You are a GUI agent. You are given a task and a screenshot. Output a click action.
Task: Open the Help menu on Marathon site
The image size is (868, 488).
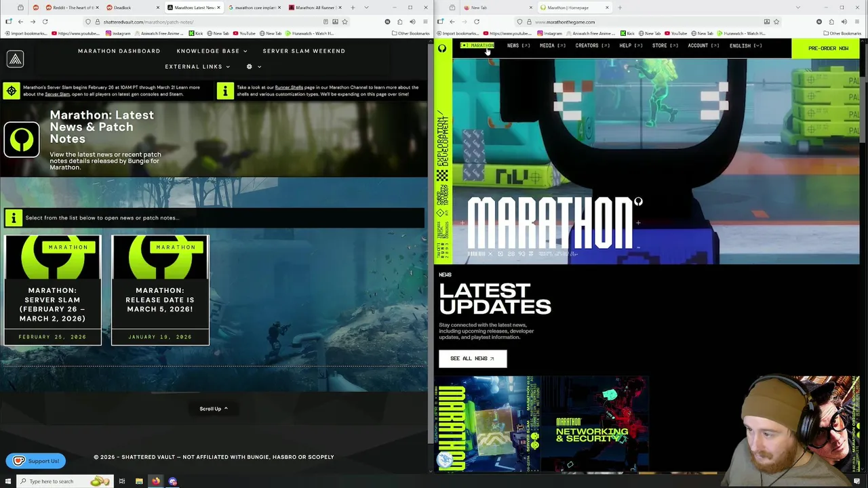coord(631,45)
